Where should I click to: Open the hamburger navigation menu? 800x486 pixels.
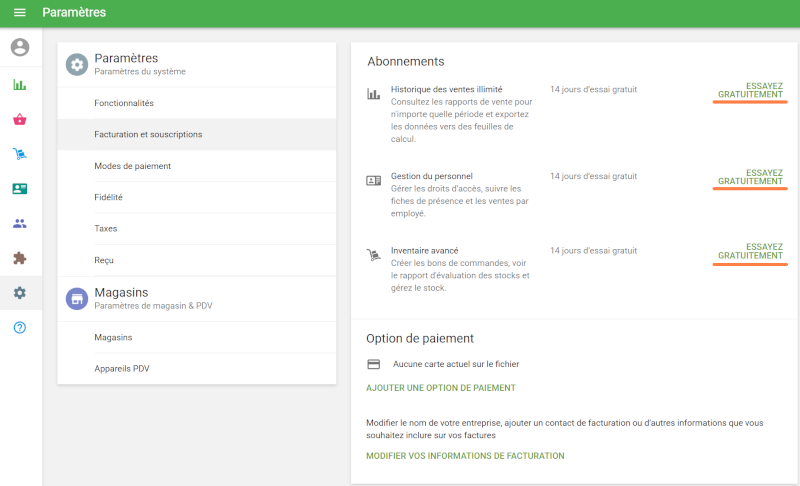pyautogui.click(x=19, y=13)
